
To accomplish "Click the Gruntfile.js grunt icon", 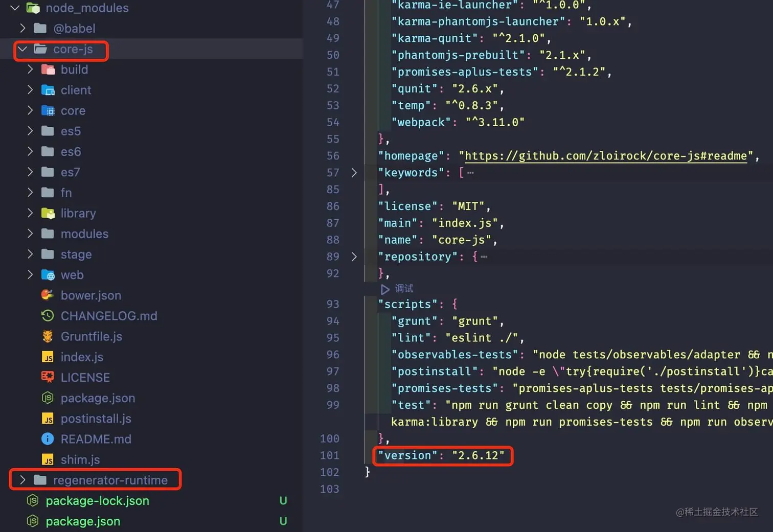I will [48, 336].
